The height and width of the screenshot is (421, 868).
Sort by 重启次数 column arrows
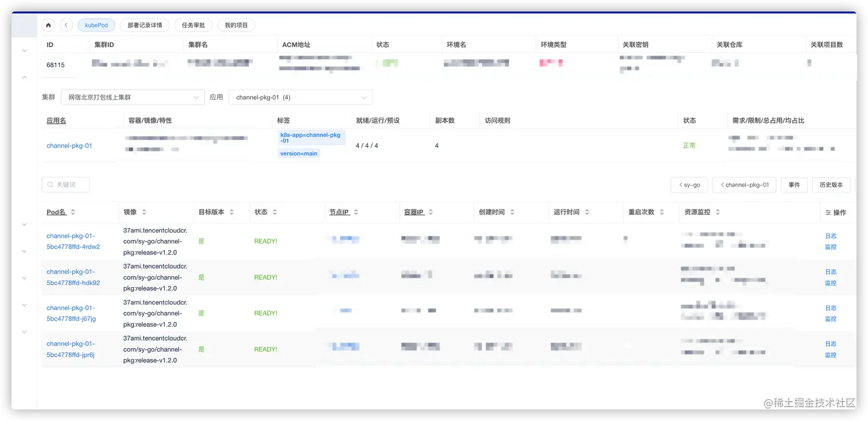[661, 212]
